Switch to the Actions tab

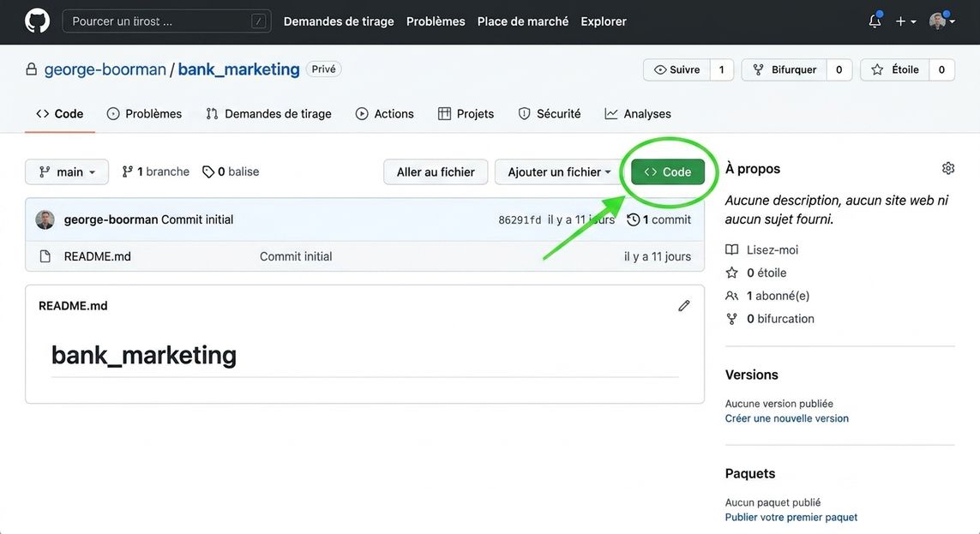(x=384, y=114)
